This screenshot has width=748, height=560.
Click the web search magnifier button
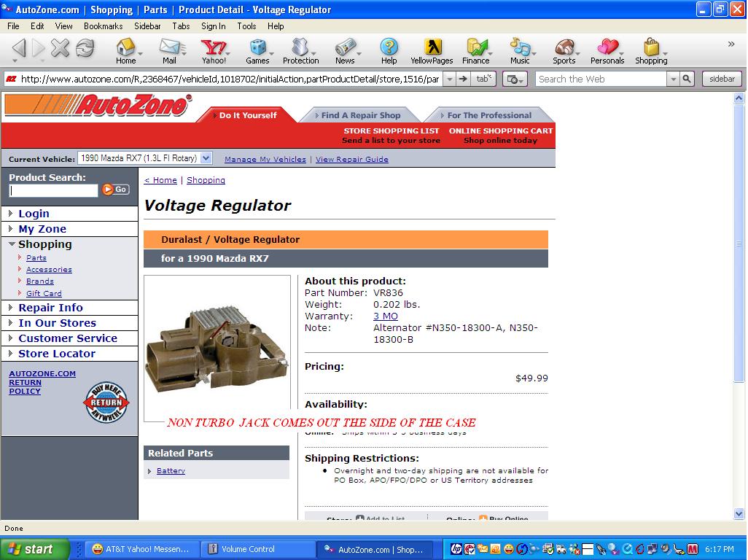pos(687,79)
